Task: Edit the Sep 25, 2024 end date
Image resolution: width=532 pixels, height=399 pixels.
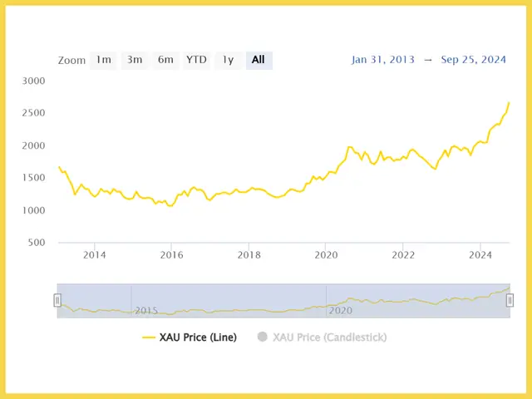Action: click(473, 60)
